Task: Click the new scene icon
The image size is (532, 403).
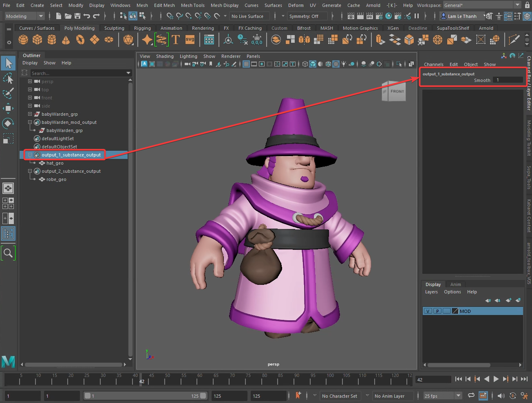Action: click(58, 16)
